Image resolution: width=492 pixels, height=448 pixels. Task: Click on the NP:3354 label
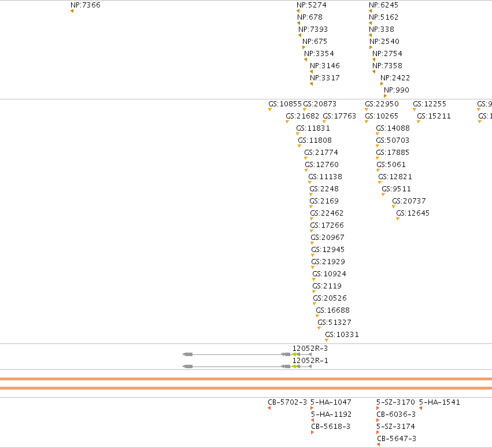coord(319,54)
